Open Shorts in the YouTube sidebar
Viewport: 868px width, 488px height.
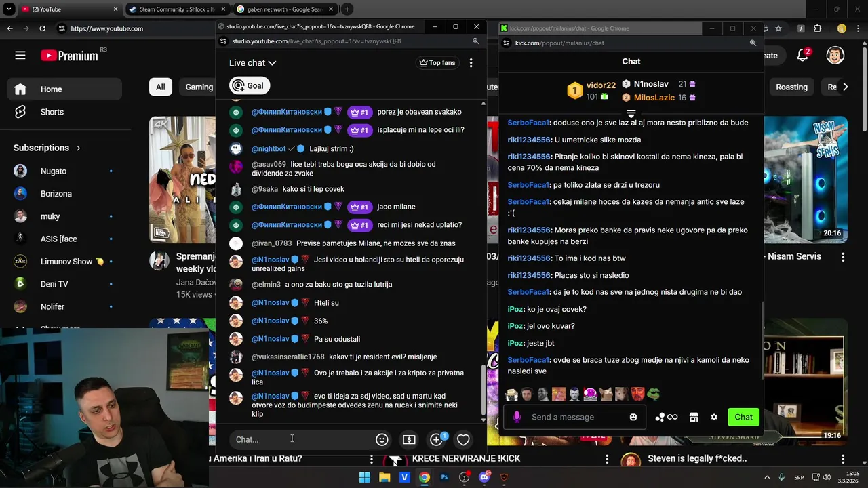tap(64, 112)
